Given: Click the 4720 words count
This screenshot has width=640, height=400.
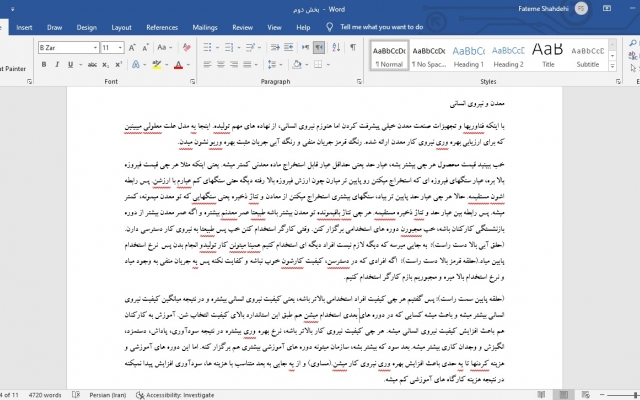Looking at the screenshot, I should pyautogui.click(x=45, y=395).
